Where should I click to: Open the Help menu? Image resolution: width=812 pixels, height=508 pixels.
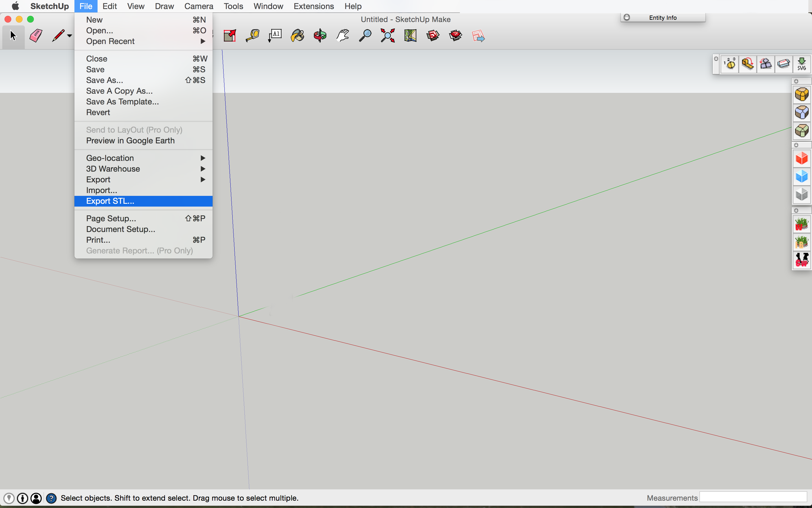tap(353, 6)
